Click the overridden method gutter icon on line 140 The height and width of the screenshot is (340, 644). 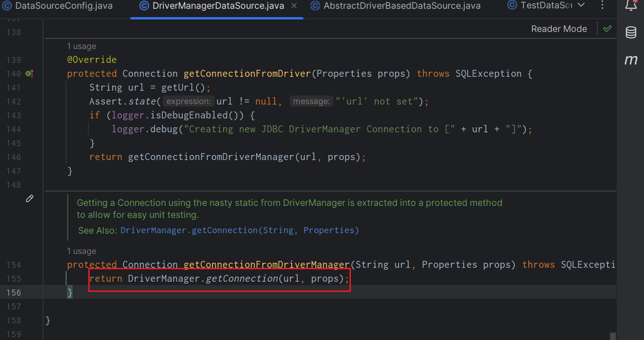(x=30, y=74)
